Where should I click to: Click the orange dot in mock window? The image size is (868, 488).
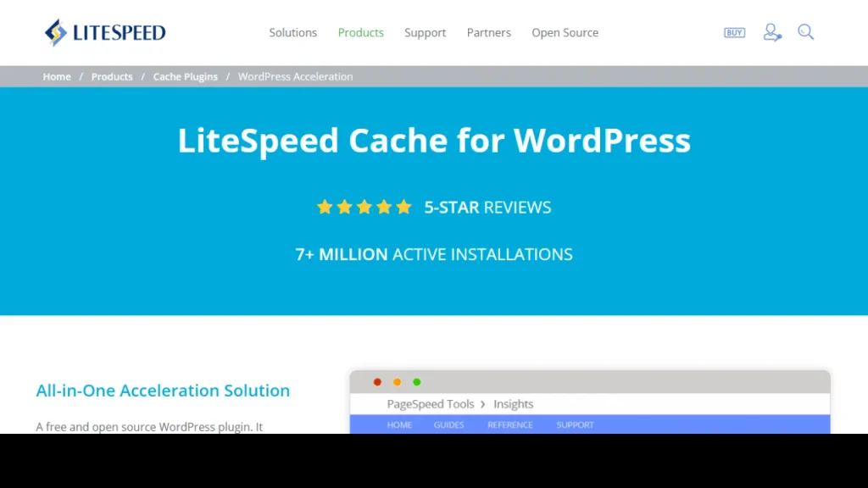click(x=397, y=382)
